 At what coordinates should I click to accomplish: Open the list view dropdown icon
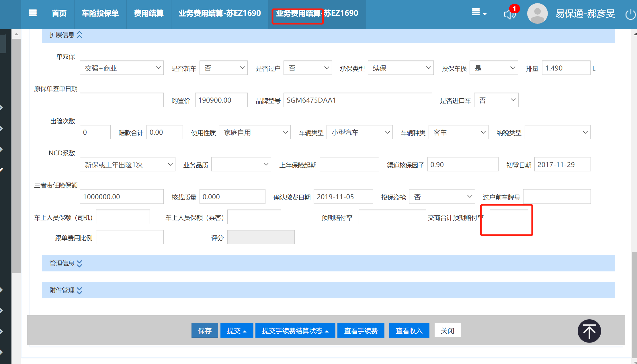479,13
